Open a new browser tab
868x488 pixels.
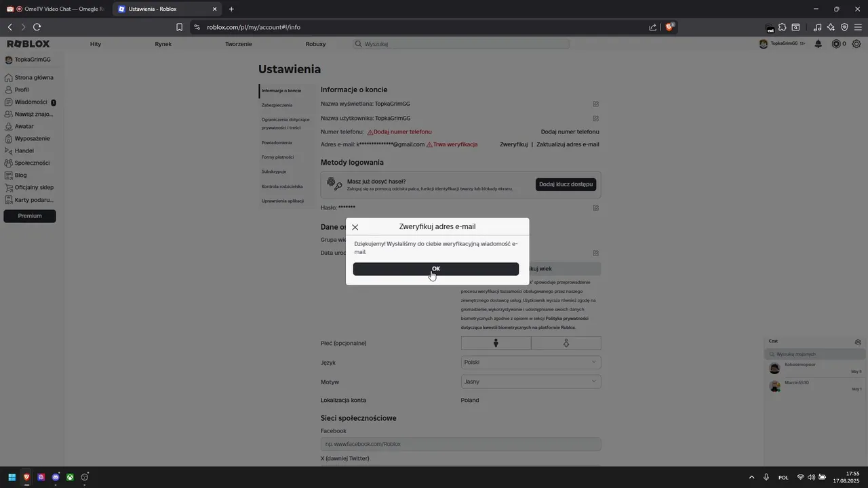tap(231, 9)
